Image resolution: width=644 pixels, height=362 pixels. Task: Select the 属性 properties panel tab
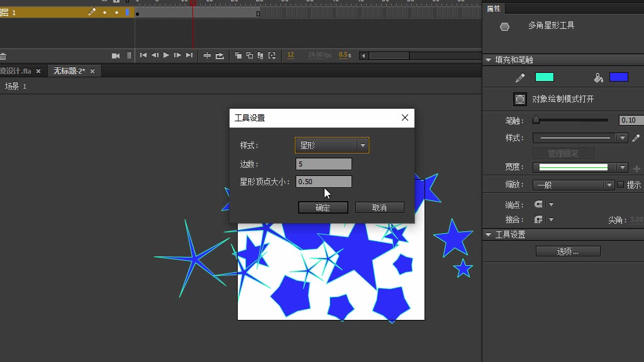[494, 8]
